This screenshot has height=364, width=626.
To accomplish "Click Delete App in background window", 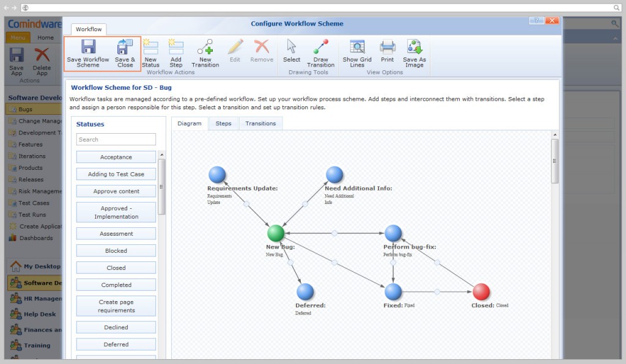I will (42, 62).
